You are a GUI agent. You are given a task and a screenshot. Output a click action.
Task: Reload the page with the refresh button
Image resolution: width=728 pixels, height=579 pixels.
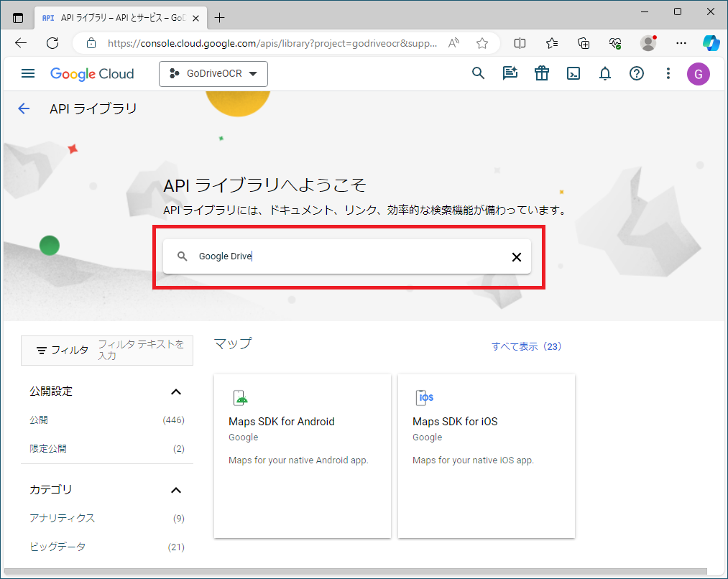(x=52, y=43)
